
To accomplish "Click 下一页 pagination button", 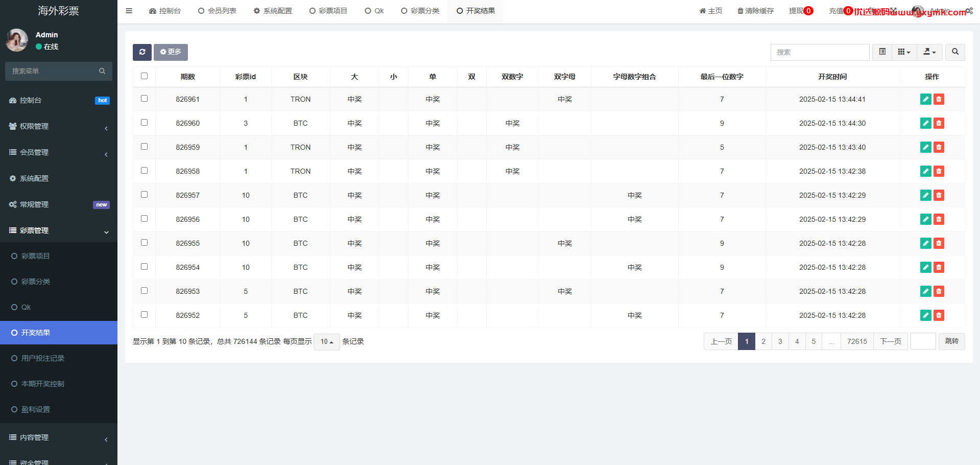I will coord(891,341).
